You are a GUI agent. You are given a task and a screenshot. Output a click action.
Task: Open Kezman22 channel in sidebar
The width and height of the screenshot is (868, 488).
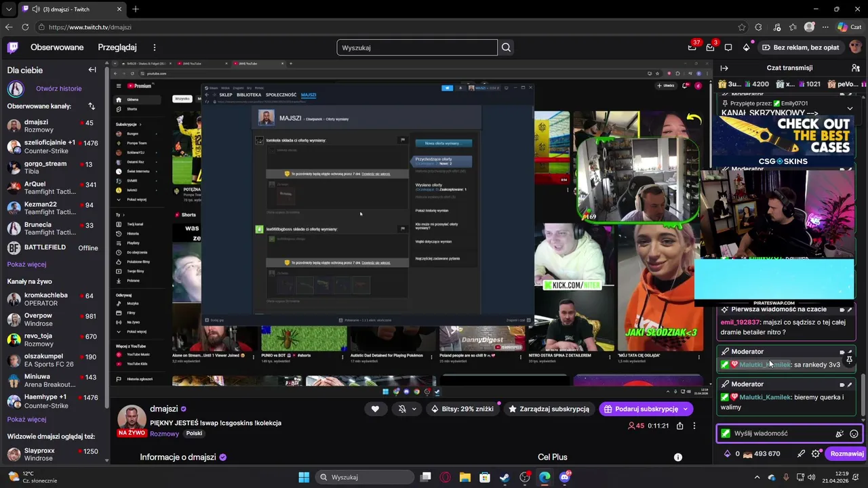click(x=53, y=208)
